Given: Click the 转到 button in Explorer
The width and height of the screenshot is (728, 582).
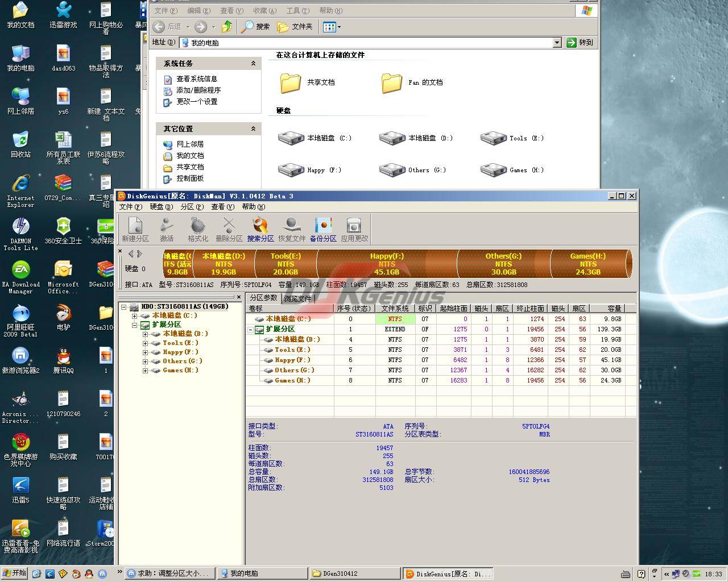Looking at the screenshot, I should pos(580,43).
